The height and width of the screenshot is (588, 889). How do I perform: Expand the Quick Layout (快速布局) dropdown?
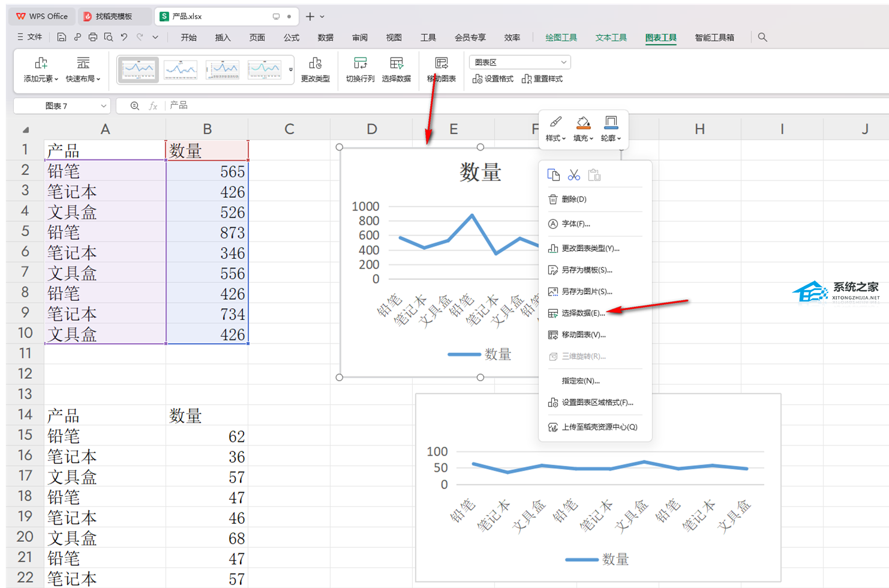point(83,70)
